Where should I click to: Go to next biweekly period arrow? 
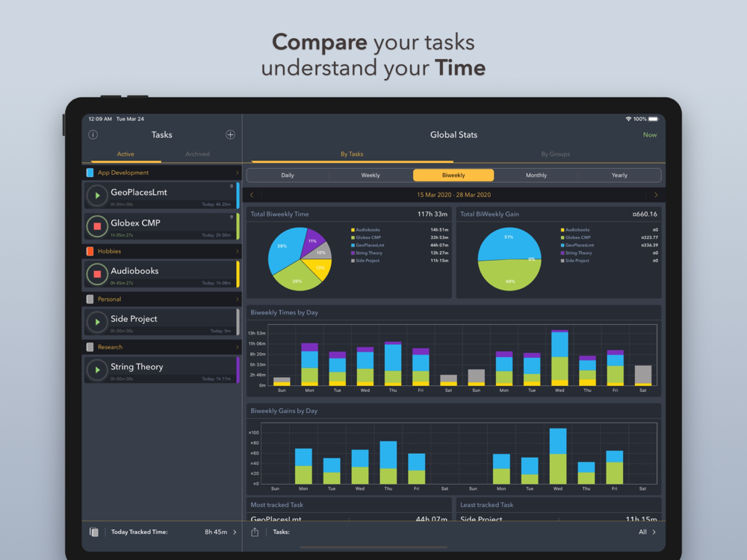(x=656, y=195)
